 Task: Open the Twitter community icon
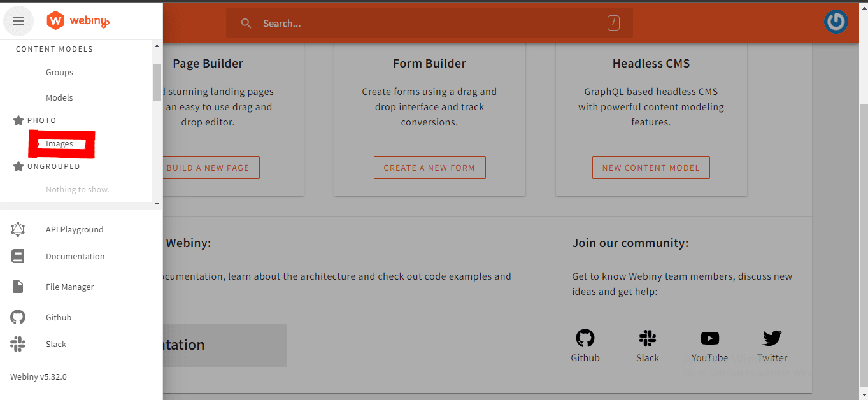click(772, 338)
